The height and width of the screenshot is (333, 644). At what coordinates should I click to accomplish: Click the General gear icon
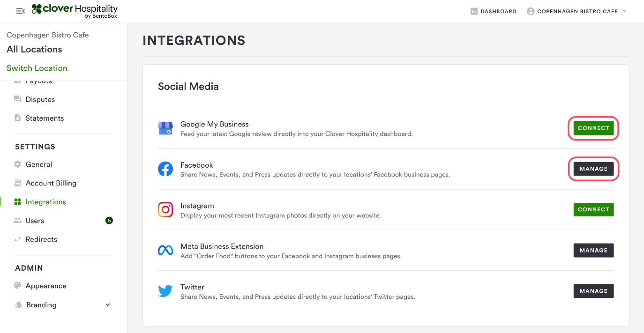click(18, 164)
